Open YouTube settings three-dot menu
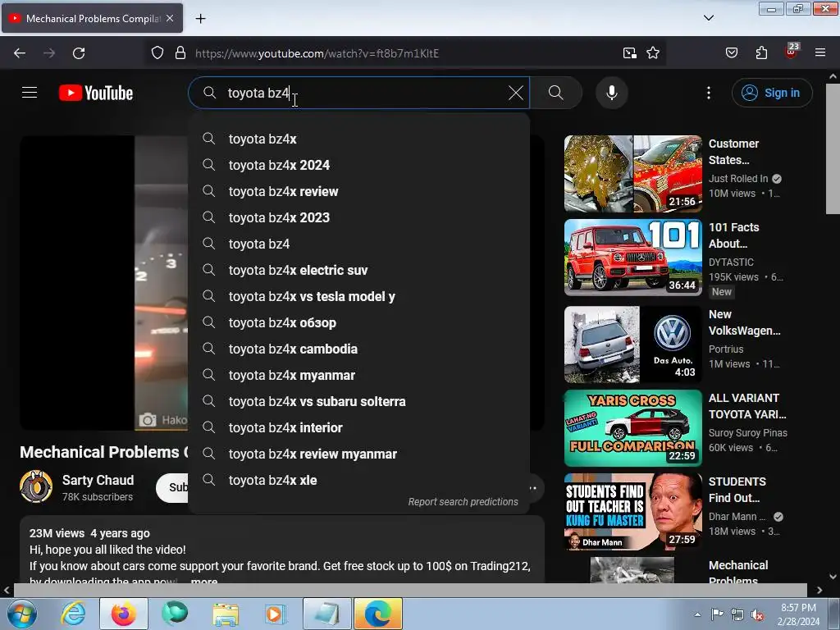 pyautogui.click(x=708, y=93)
